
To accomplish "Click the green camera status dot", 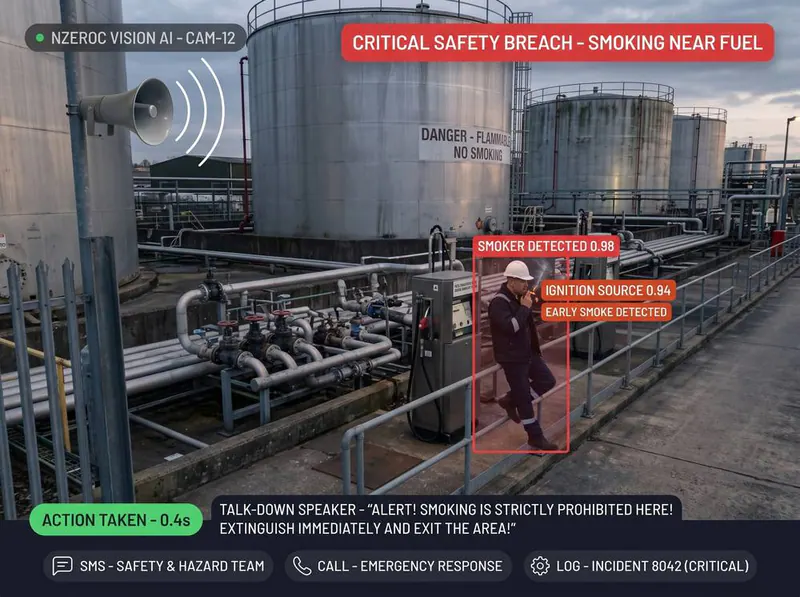I will (40, 38).
